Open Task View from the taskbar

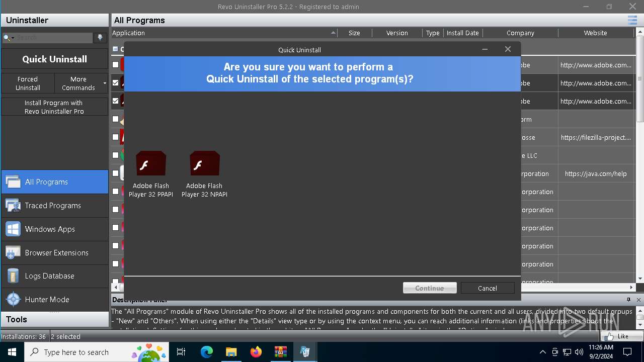pos(181,352)
